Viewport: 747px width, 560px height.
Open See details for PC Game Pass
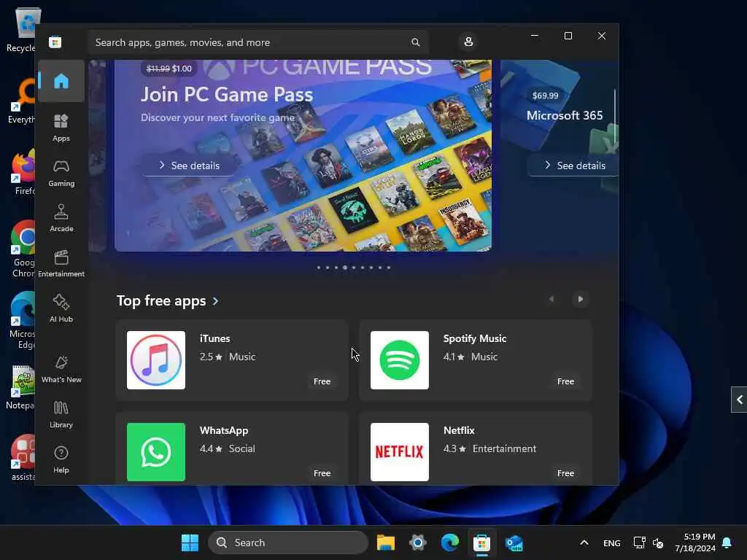(189, 166)
